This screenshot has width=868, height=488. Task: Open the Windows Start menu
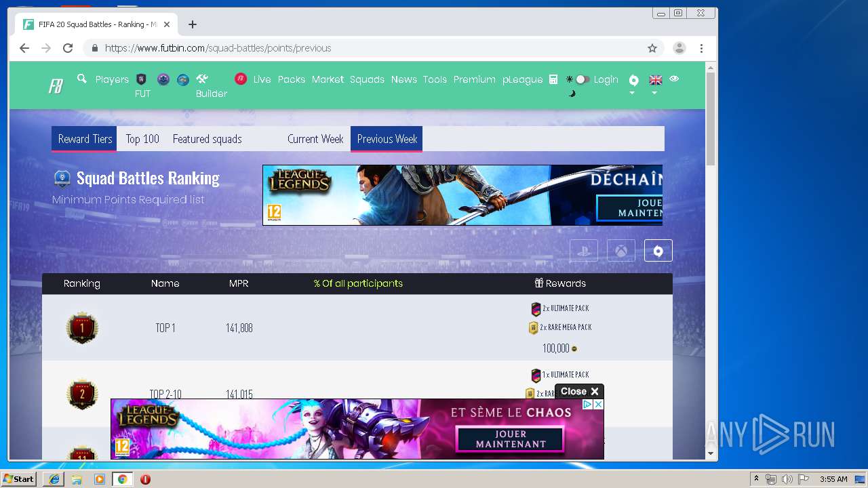click(x=19, y=479)
